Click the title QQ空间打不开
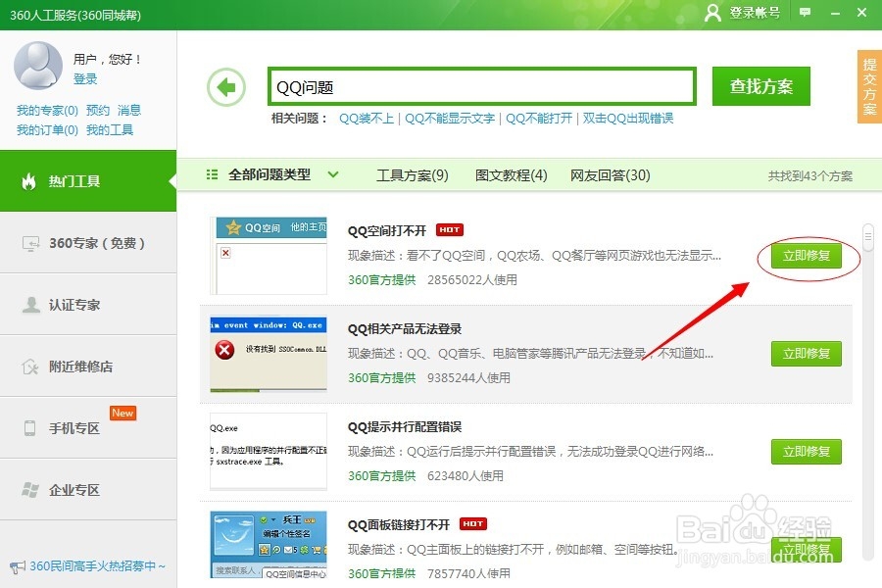Viewport: 882px width, 588px height. pyautogui.click(x=387, y=230)
